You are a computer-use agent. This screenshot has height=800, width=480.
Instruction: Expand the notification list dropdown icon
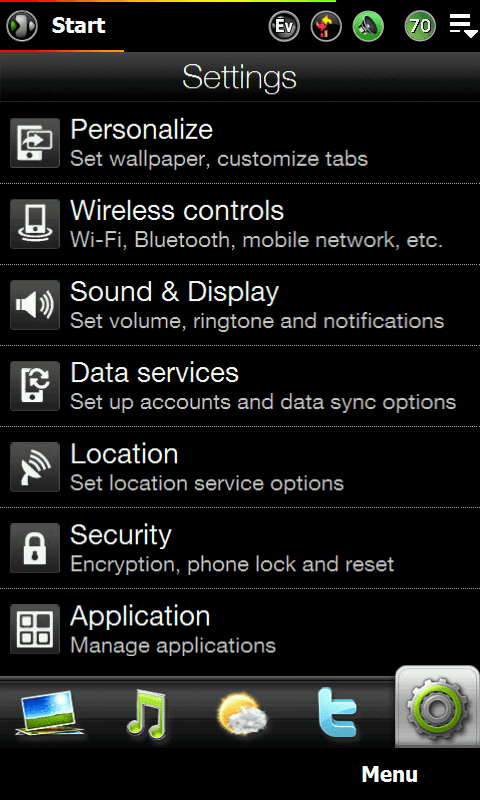click(x=463, y=26)
